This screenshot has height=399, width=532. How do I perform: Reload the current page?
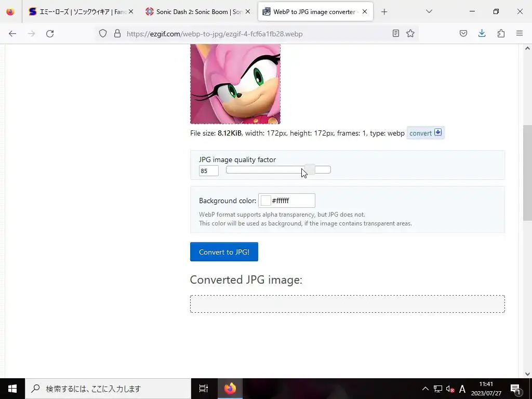tap(50, 34)
